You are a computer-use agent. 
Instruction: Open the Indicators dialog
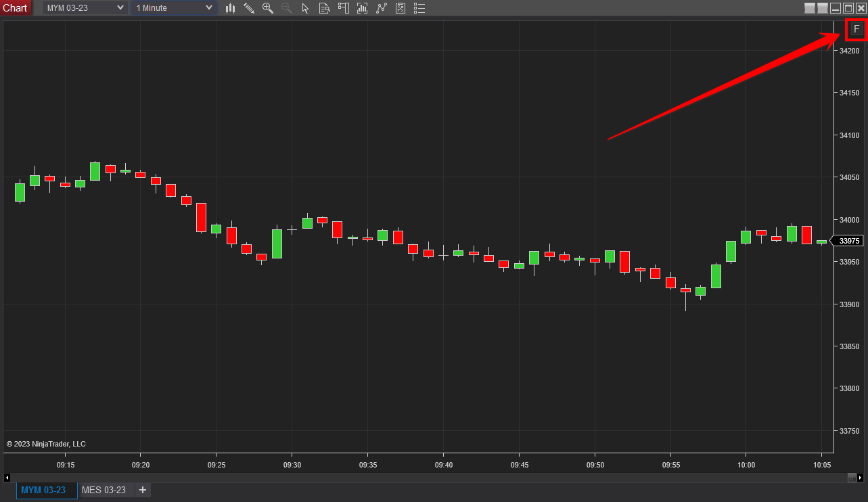point(382,8)
